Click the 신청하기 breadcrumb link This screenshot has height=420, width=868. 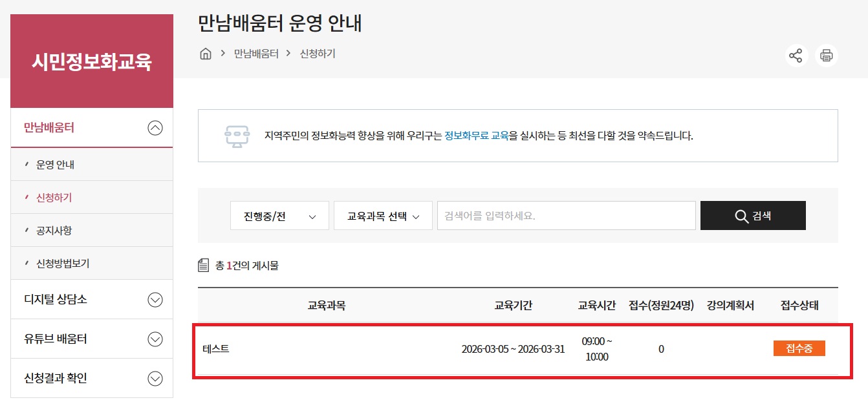click(x=318, y=54)
